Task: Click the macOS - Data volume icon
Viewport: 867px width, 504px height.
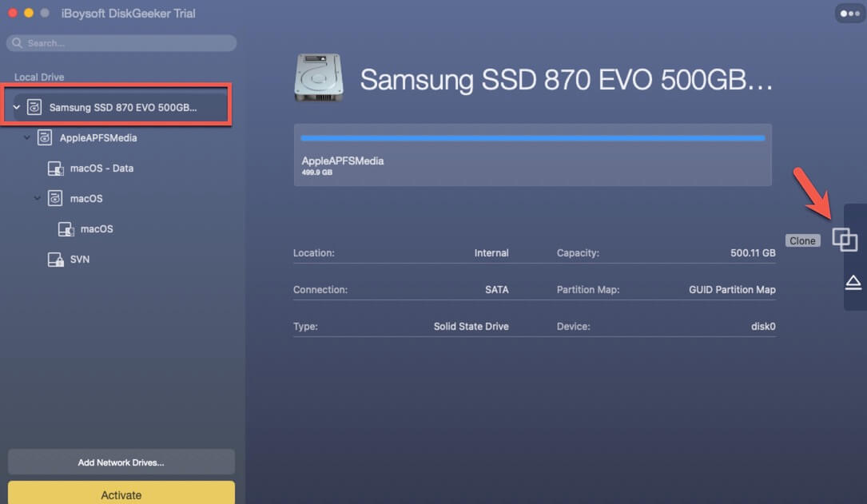Action: (x=55, y=169)
